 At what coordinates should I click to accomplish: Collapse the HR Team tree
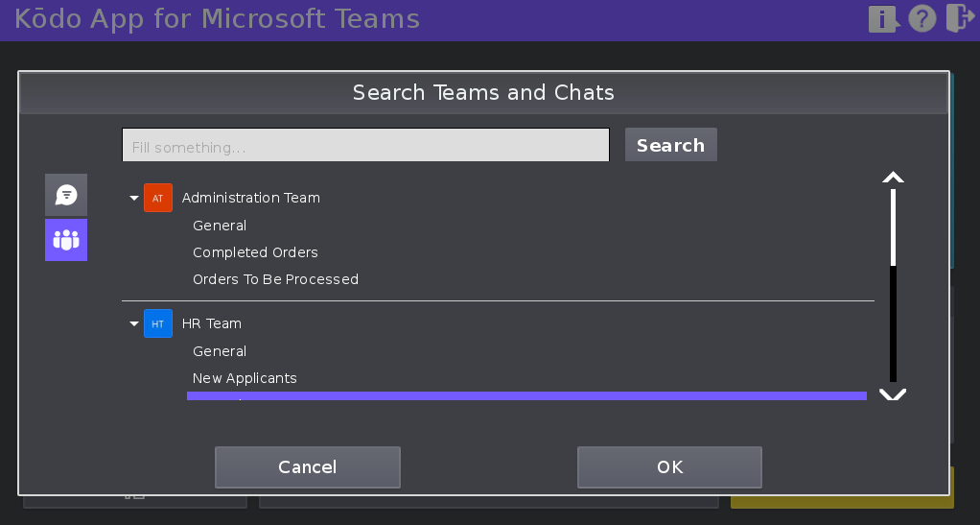tap(133, 324)
